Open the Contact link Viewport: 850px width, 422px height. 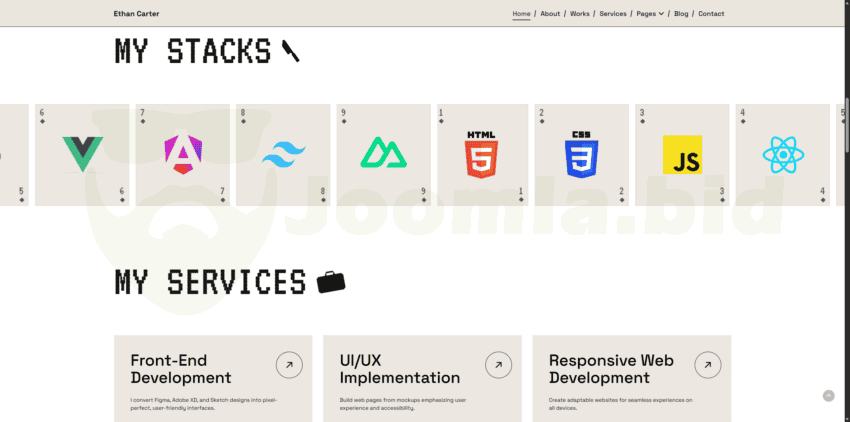pyautogui.click(x=711, y=14)
